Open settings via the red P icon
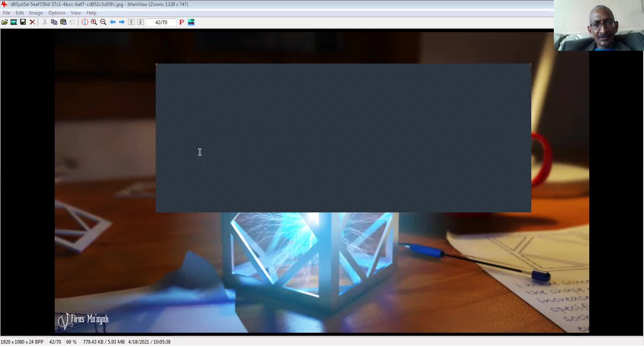This screenshot has width=644, height=346. point(182,22)
